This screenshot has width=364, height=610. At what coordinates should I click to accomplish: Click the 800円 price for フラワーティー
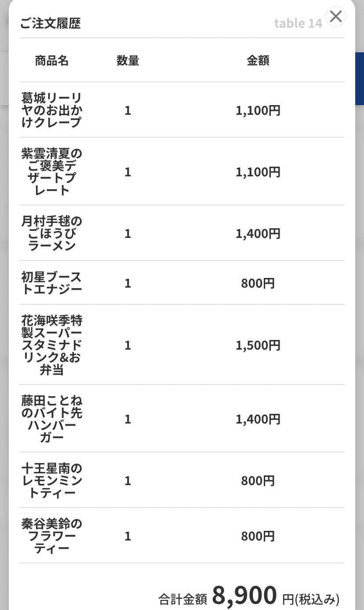pyautogui.click(x=258, y=536)
